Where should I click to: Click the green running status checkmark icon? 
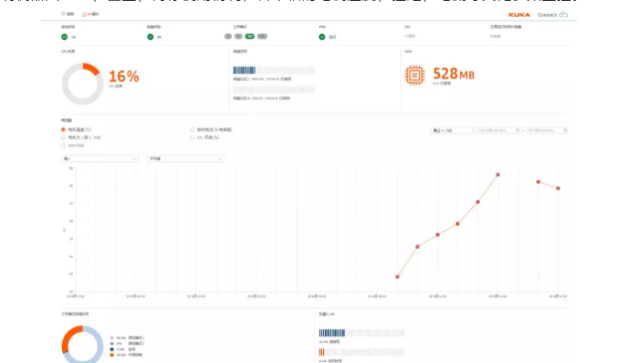[x=322, y=37]
